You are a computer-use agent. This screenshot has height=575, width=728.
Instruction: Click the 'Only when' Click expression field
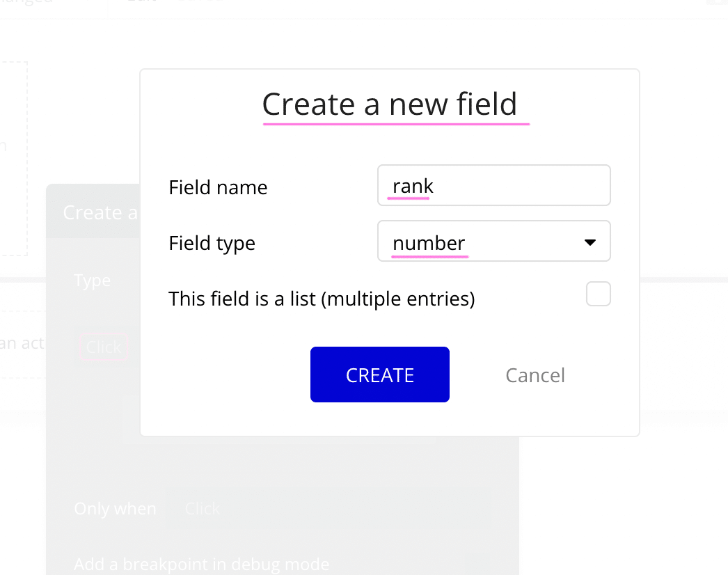pos(329,509)
